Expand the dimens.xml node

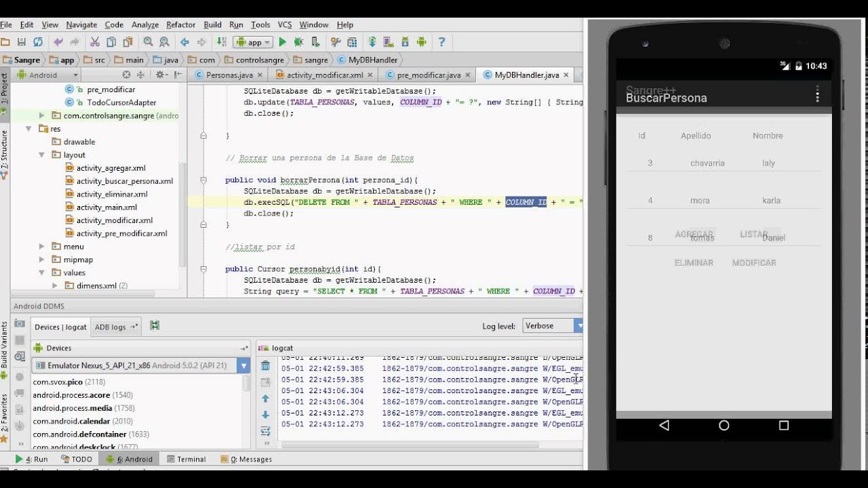click(55, 286)
